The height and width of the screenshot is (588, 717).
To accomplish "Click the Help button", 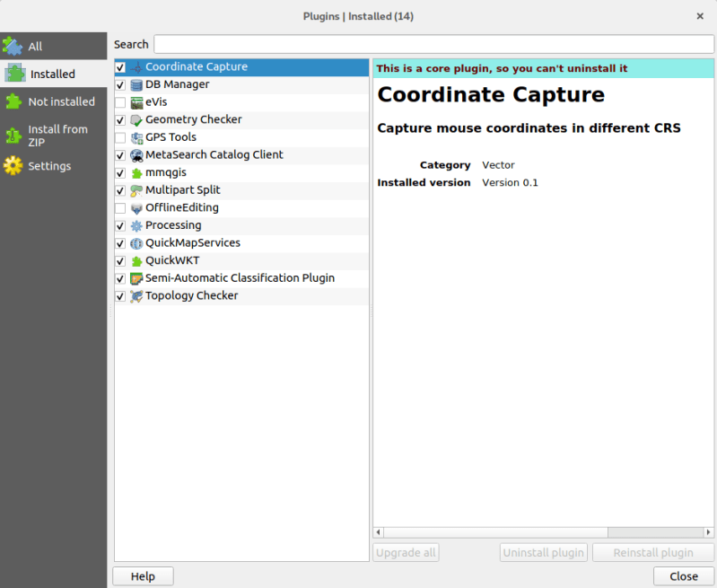I will (x=143, y=576).
